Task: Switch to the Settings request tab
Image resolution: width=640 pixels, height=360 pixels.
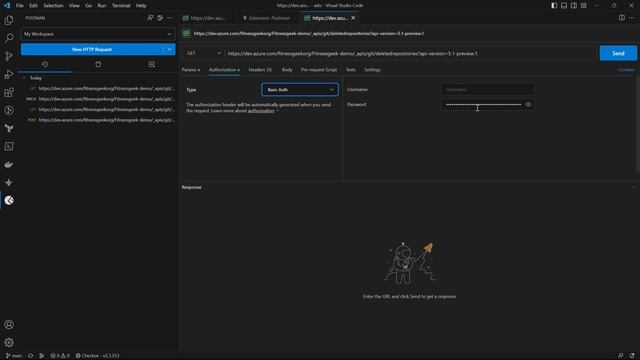Action: point(372,70)
